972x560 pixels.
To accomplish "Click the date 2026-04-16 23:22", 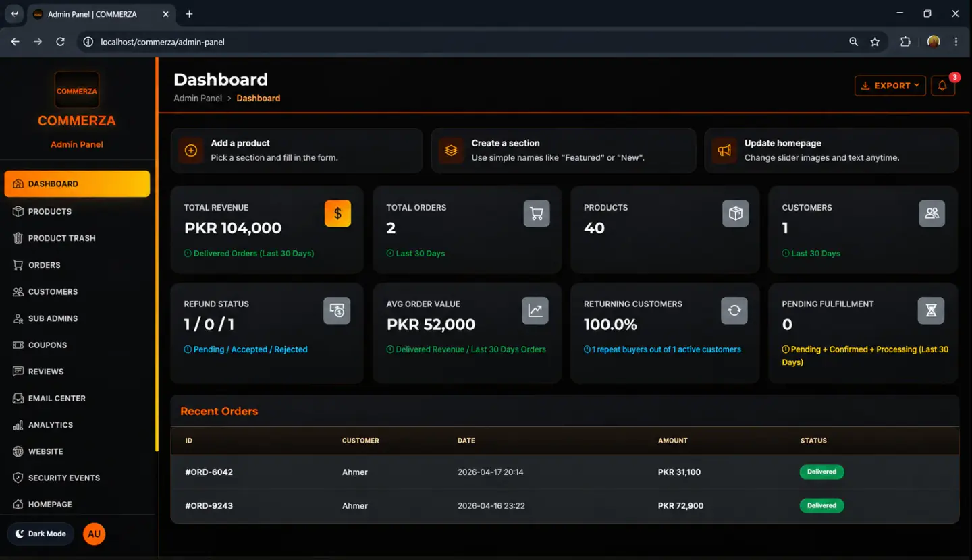I will (x=491, y=506).
